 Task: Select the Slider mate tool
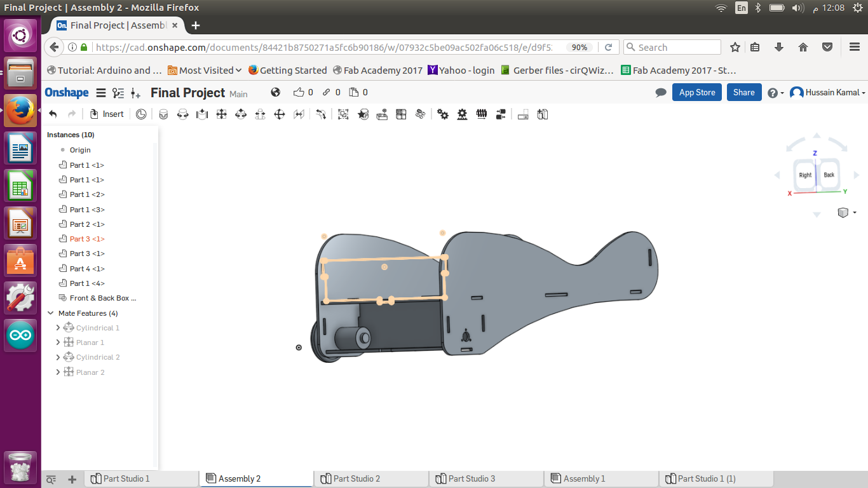(202, 114)
